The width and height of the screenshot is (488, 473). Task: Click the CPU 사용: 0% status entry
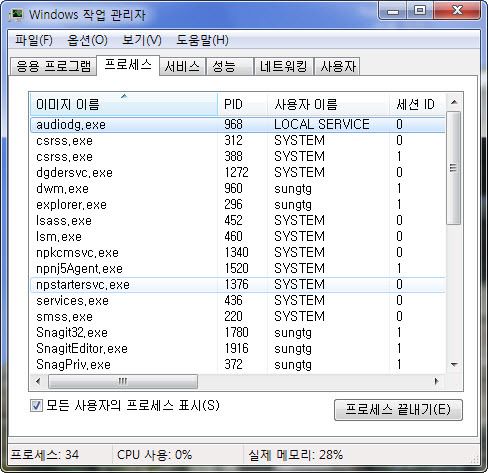[154, 455]
